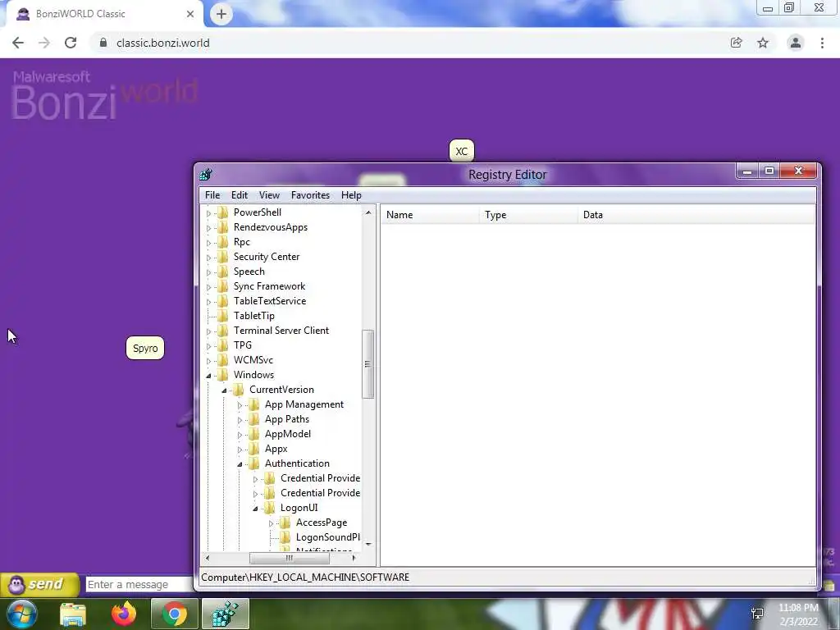
Task: Select the WCMSvc folder icon
Action: coord(223,360)
